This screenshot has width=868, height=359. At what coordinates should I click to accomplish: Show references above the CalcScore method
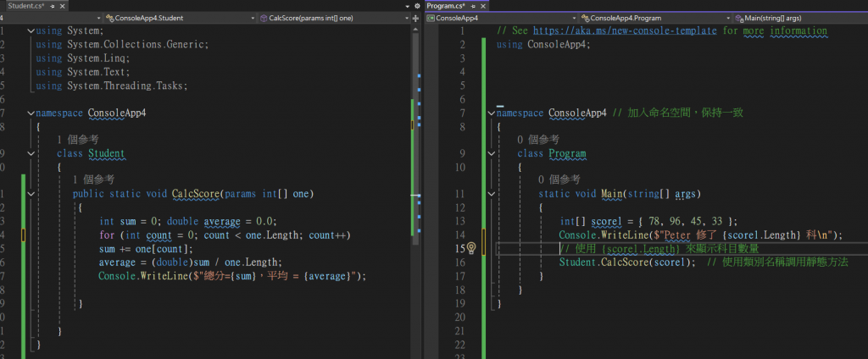(x=93, y=179)
